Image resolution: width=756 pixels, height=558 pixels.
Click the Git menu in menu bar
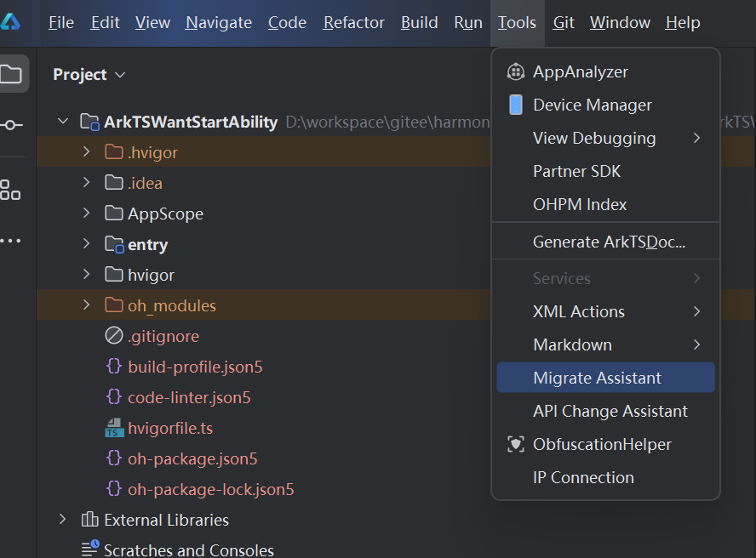tap(564, 23)
